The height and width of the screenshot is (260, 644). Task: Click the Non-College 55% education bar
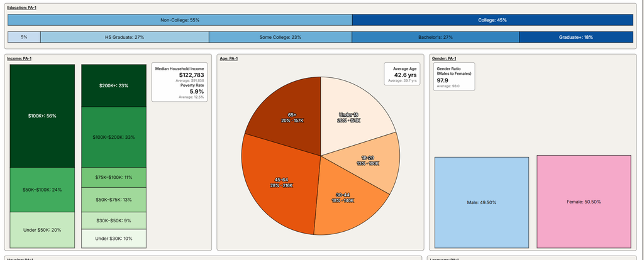click(x=180, y=20)
